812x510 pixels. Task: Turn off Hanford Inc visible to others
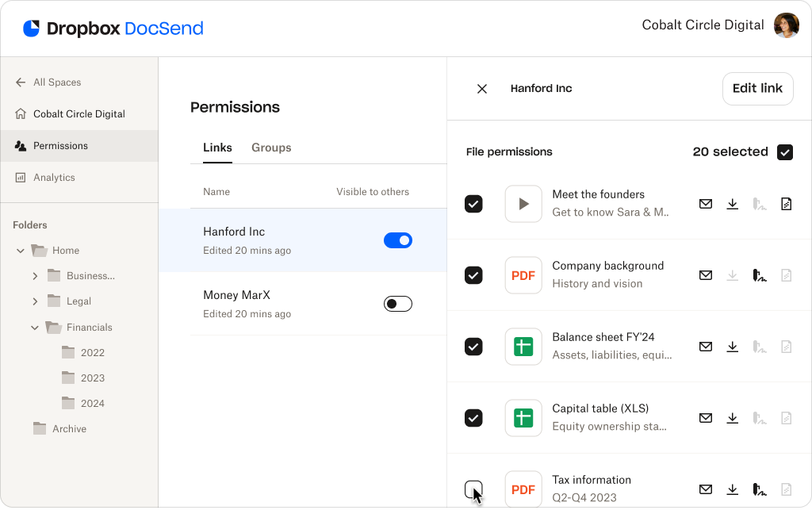398,241
